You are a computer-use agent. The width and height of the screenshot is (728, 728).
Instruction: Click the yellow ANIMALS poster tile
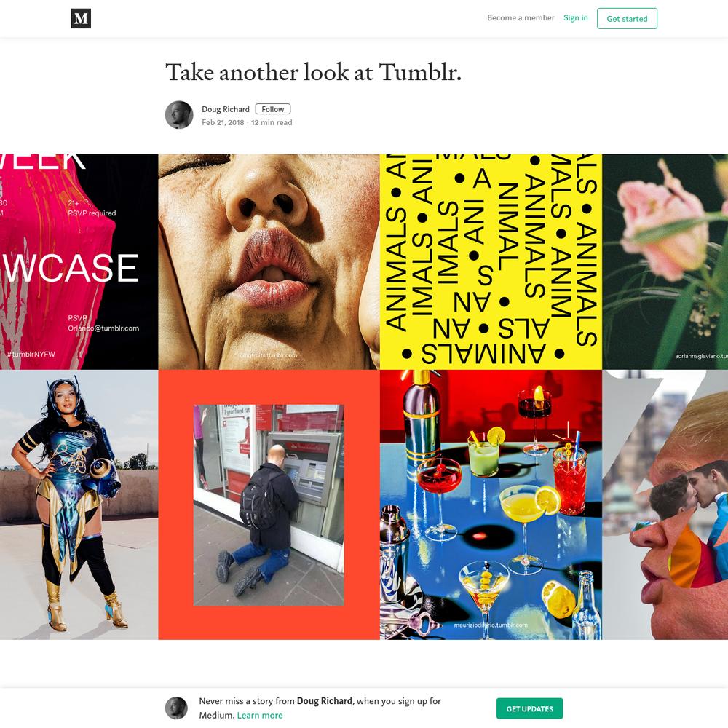(491, 262)
